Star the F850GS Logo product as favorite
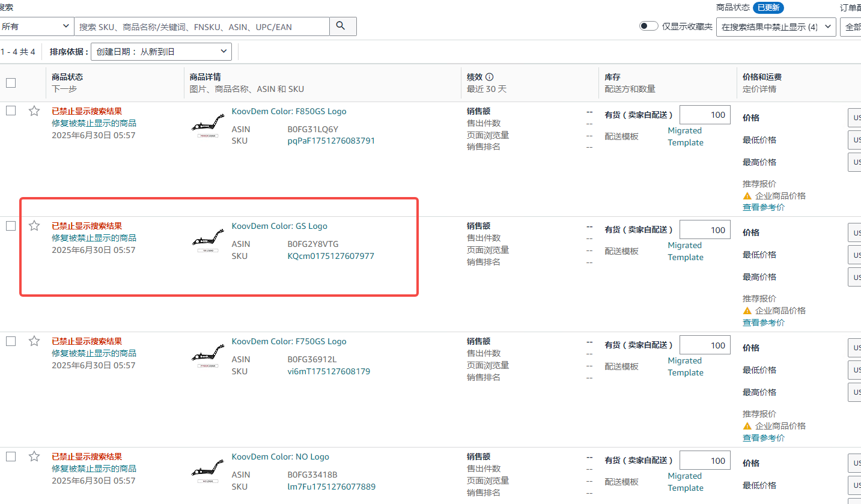861x504 pixels. [x=34, y=111]
